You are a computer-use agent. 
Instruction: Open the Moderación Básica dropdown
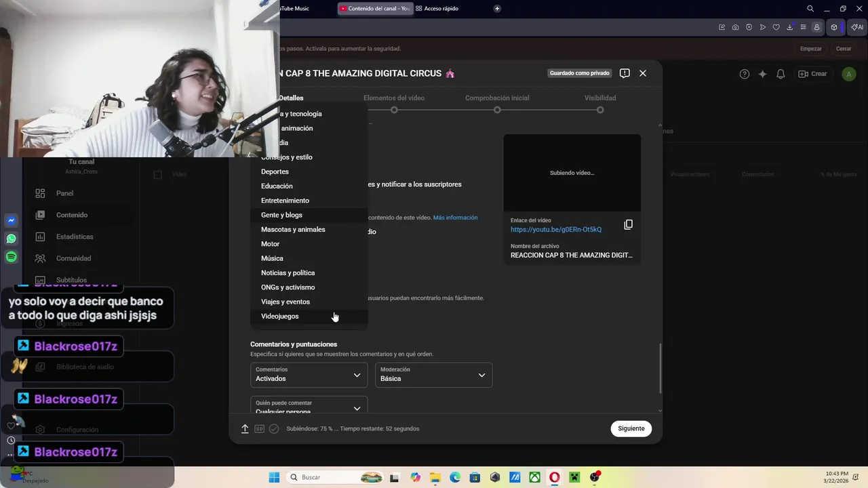coord(434,375)
